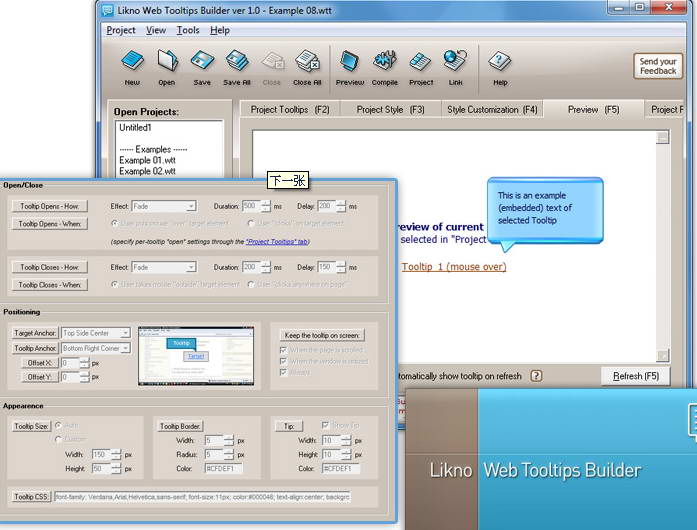The width and height of the screenshot is (697, 530).
Task: Select open on mouse over target radio
Action: 115,223
